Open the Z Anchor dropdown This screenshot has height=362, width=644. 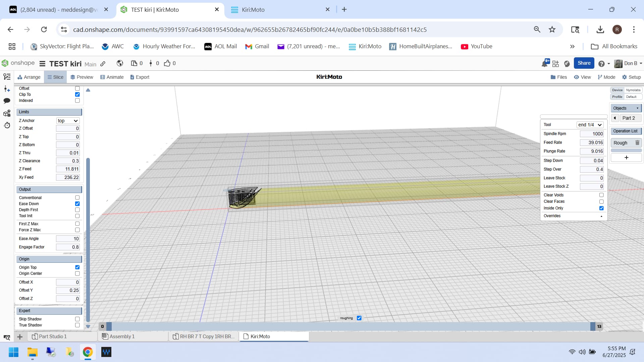pos(68,121)
